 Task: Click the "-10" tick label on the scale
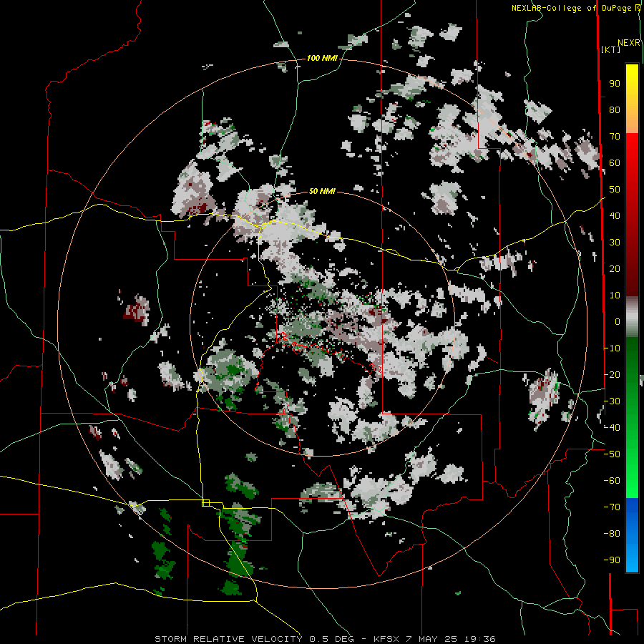(x=613, y=348)
